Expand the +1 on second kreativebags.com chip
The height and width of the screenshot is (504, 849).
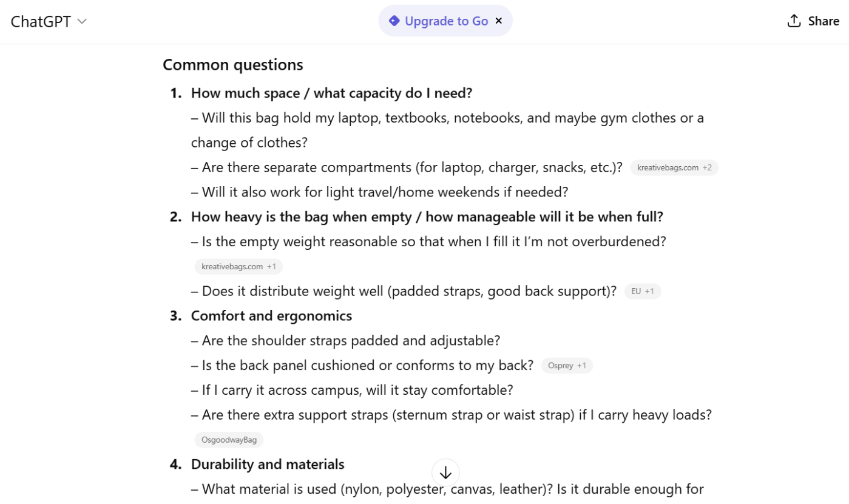(273, 266)
